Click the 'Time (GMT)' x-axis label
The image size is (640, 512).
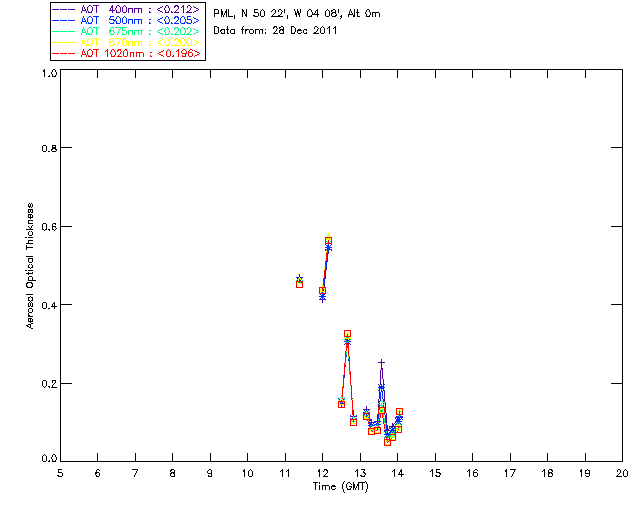(x=341, y=486)
